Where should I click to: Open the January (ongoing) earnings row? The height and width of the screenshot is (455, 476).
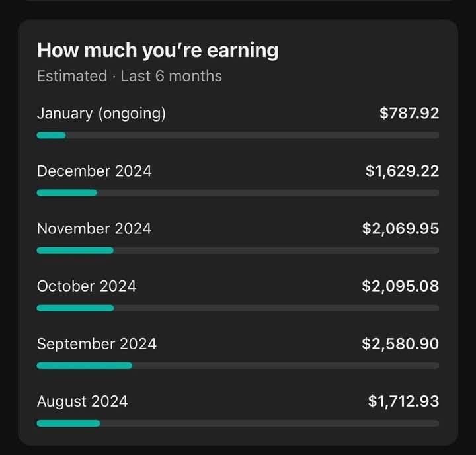coord(238,122)
